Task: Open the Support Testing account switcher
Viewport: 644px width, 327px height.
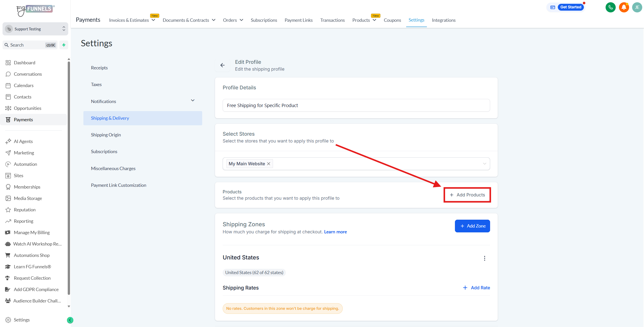Action: point(35,29)
